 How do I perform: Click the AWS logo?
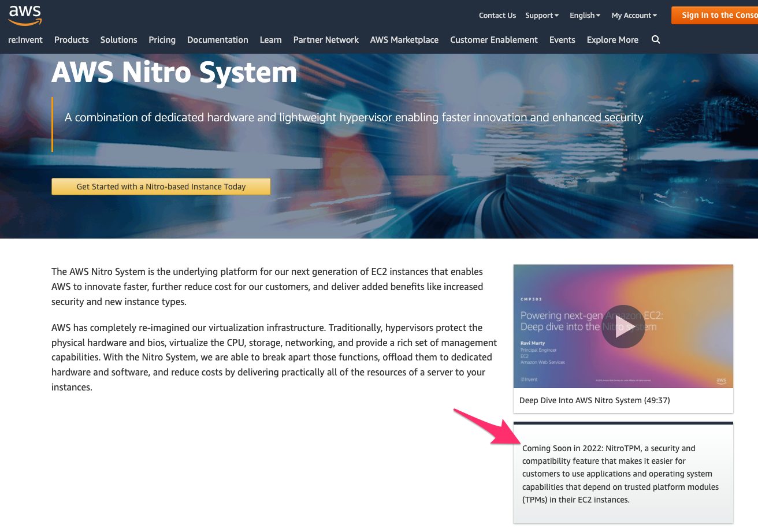(x=25, y=14)
